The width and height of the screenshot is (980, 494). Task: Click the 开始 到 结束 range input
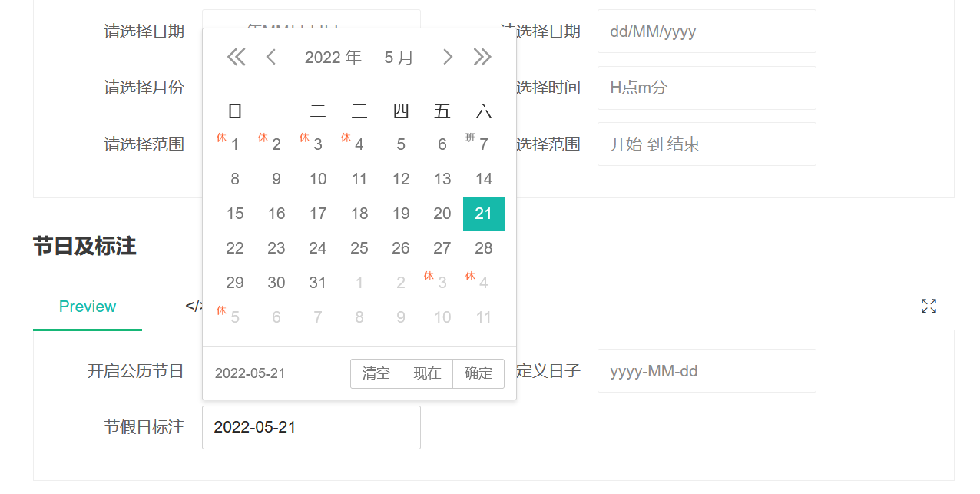[x=706, y=144]
